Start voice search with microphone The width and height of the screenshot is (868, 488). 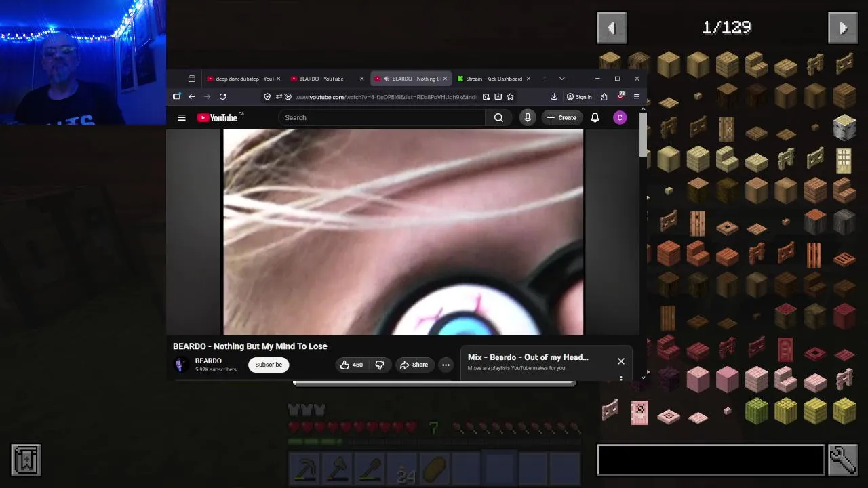click(528, 117)
